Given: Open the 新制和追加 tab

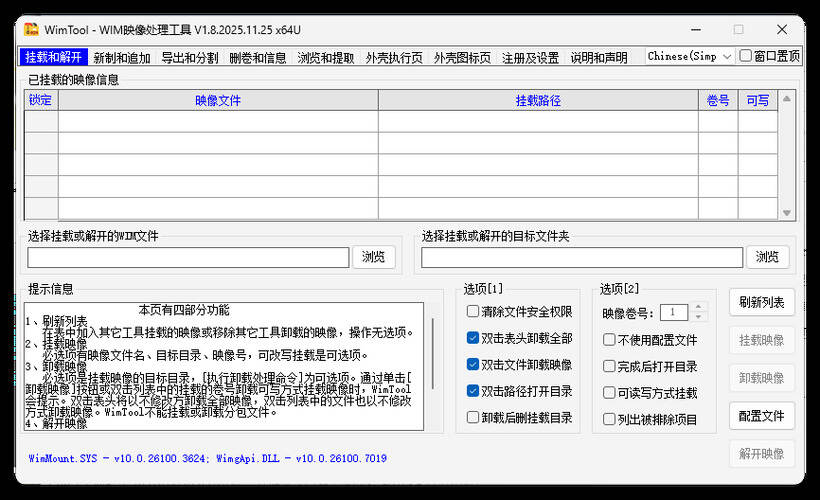Looking at the screenshot, I should click(122, 58).
